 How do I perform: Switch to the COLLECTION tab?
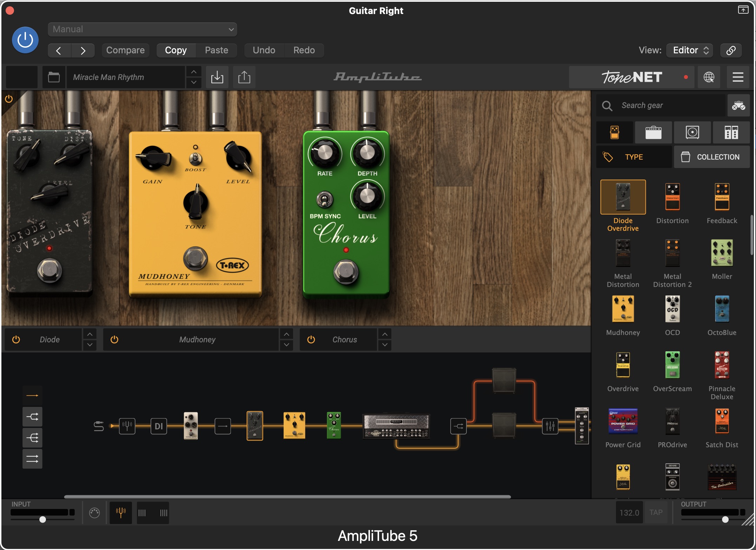coord(712,157)
